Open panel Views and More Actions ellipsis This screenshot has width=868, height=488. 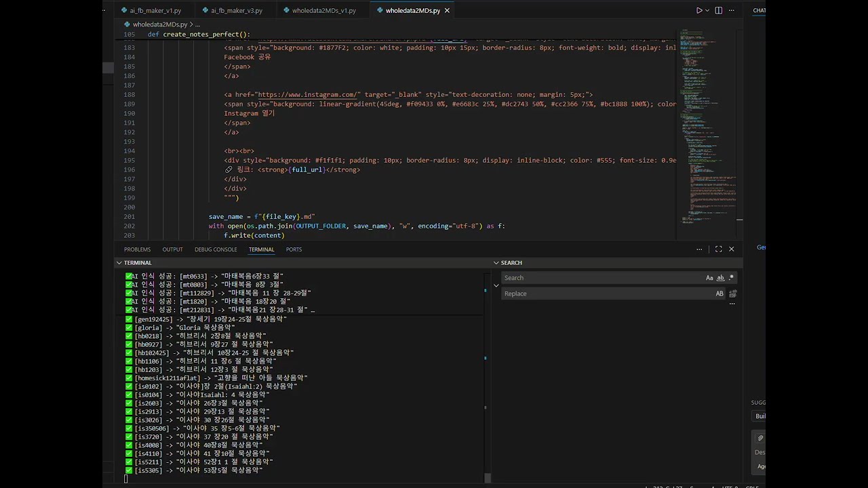[699, 249]
